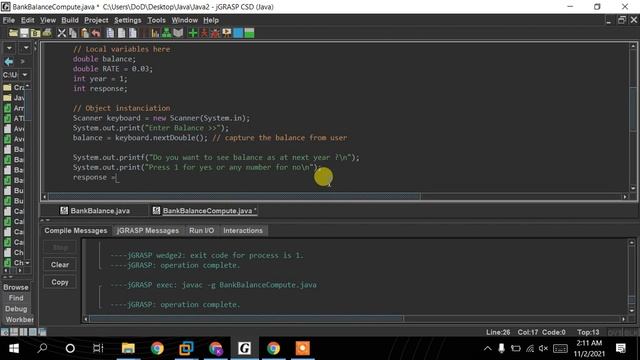This screenshot has height=360, width=640.
Task: Open the Project menu
Action: 96,20
